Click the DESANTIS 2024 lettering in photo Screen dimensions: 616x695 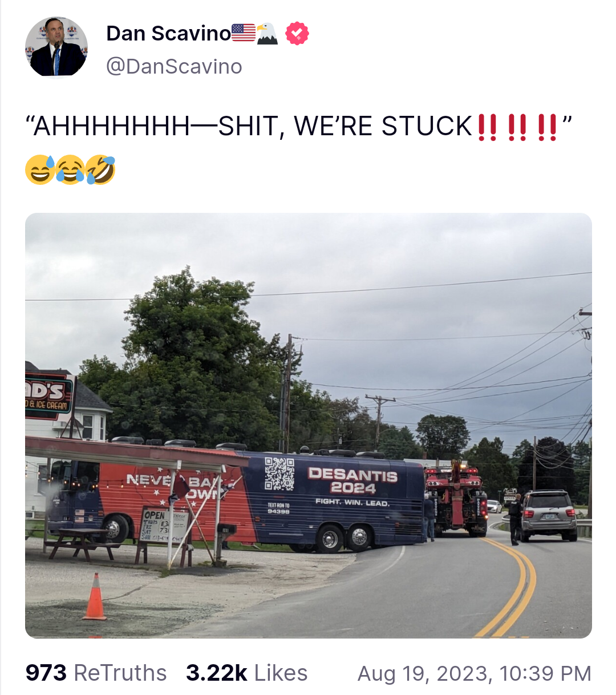[352, 480]
